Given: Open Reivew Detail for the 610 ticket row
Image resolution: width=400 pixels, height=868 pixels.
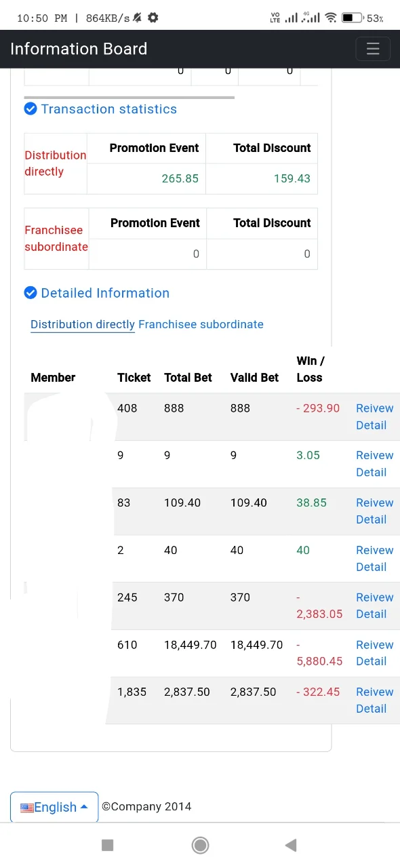Looking at the screenshot, I should (x=375, y=653).
